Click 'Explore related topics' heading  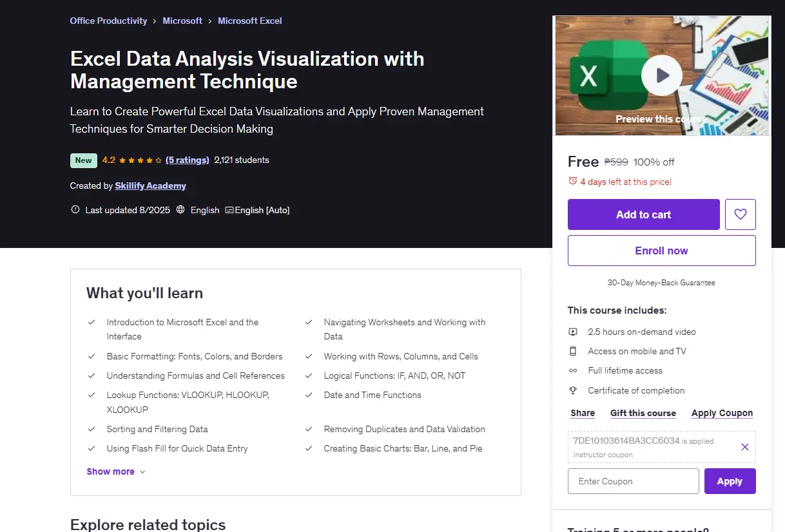148,524
